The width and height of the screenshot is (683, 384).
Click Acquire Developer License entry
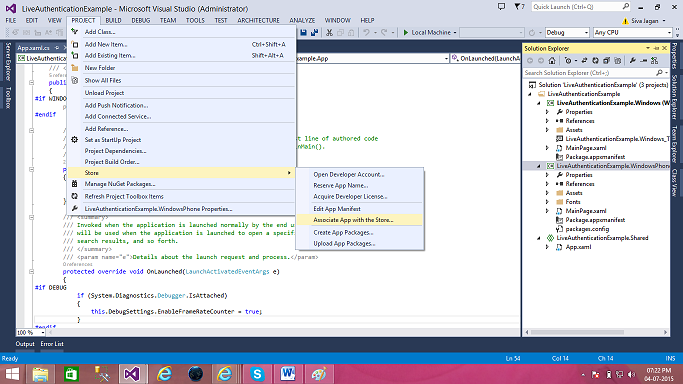tap(360, 197)
